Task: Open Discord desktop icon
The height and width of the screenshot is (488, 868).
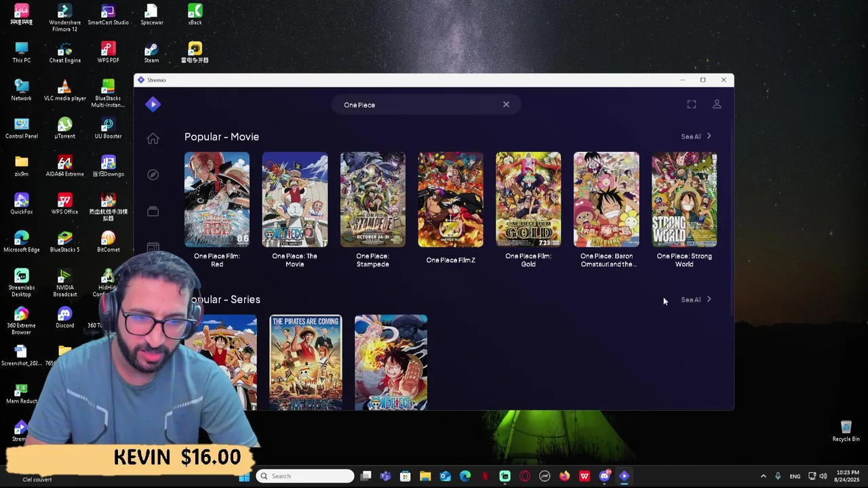Action: click(64, 317)
